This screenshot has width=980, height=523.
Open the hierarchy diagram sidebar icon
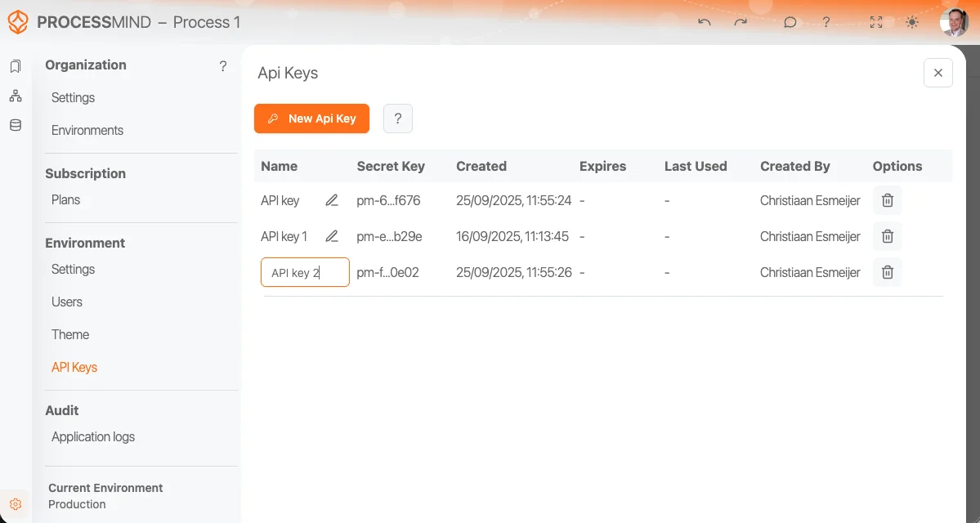click(16, 96)
